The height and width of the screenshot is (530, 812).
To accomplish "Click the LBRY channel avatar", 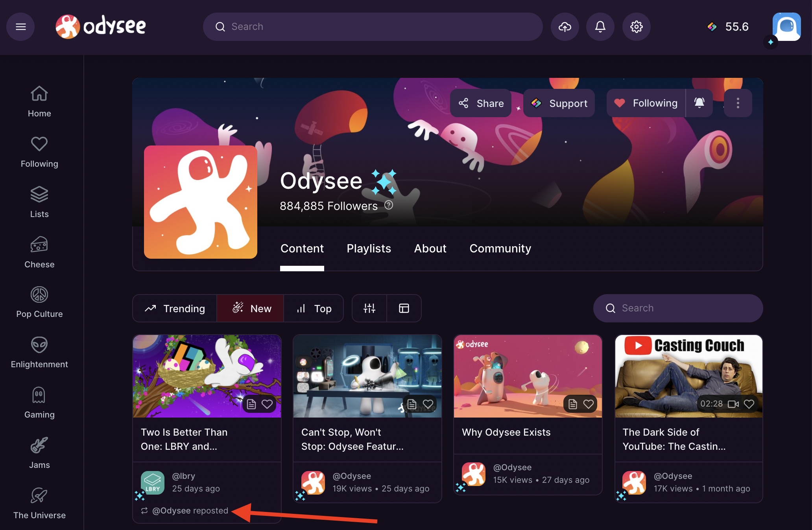I will pyautogui.click(x=153, y=483).
